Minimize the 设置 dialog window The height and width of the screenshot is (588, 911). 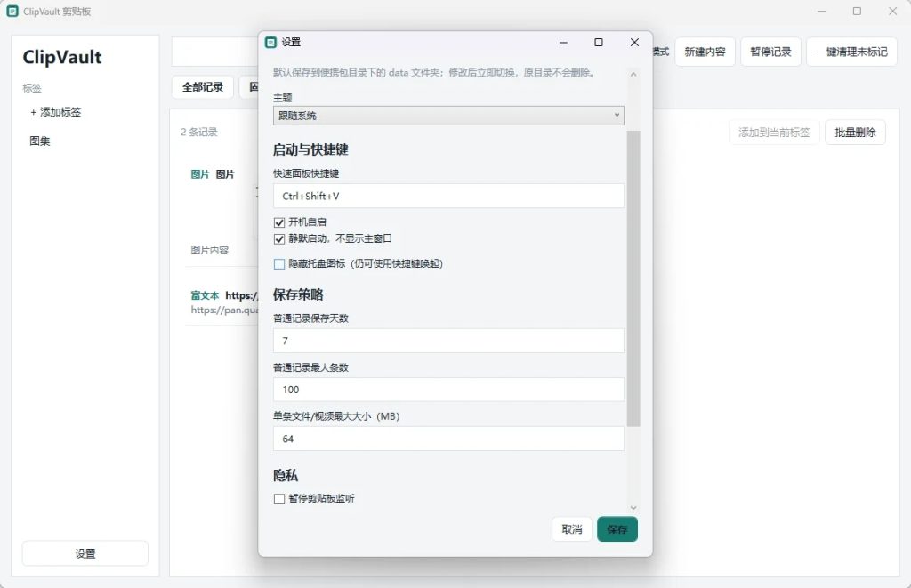click(563, 43)
